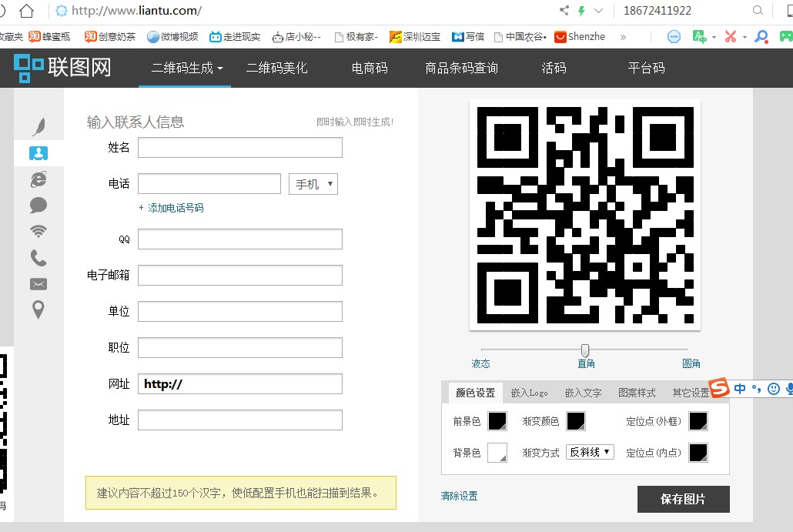Choose the map location pin icon
Viewport: 793px width, 532px height.
38,309
